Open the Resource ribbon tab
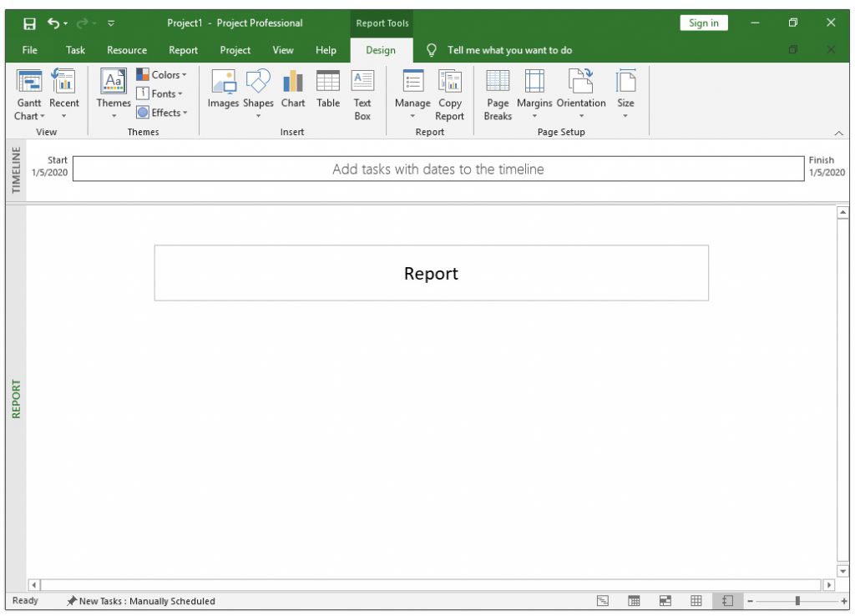Screen dimensions: 855x616 click(127, 50)
